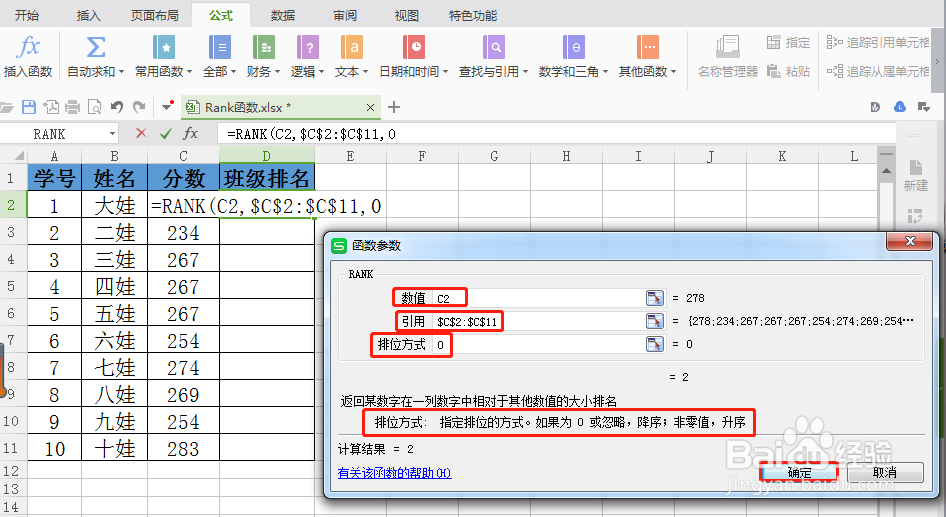
Task: Select column D header
Action: point(267,156)
